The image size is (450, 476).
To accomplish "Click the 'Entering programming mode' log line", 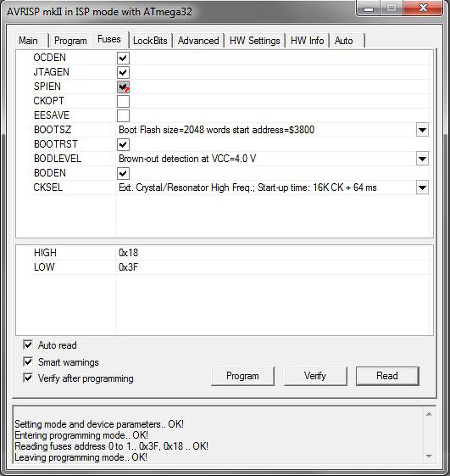I will point(81,435).
